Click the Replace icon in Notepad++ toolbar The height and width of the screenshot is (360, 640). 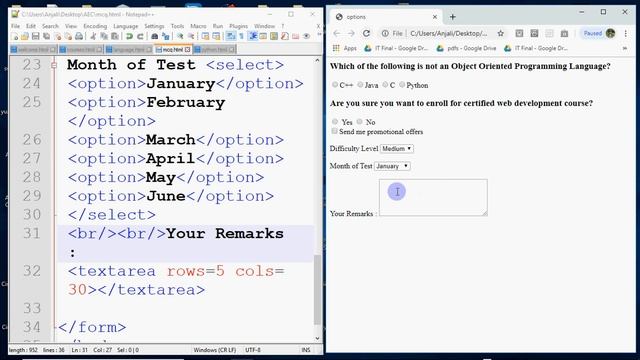[x=166, y=37]
